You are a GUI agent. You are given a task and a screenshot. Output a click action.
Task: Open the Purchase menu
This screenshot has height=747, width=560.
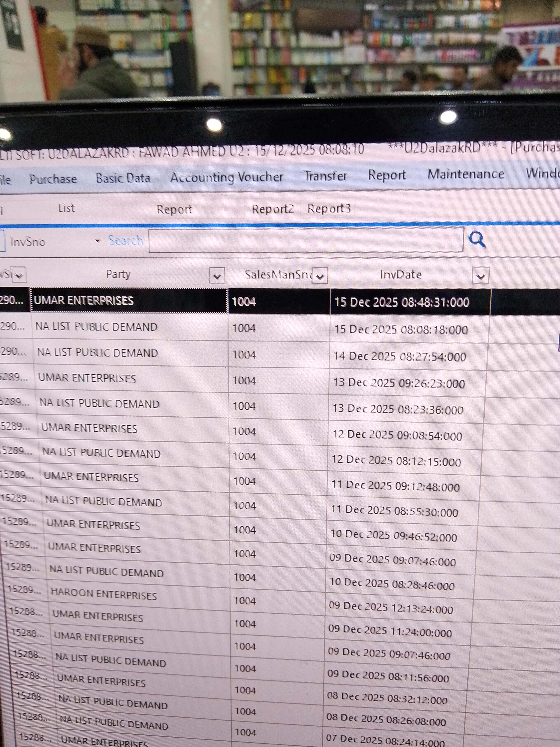[x=53, y=179]
